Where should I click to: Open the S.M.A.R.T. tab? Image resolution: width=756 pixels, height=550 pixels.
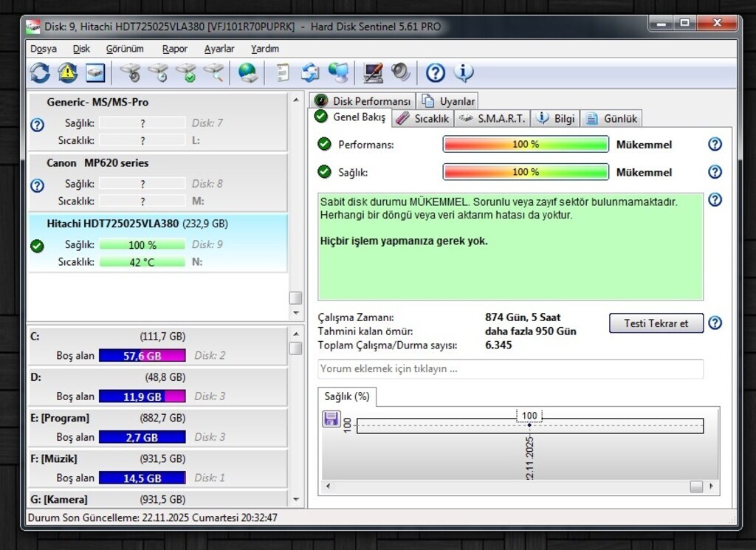pyautogui.click(x=492, y=118)
